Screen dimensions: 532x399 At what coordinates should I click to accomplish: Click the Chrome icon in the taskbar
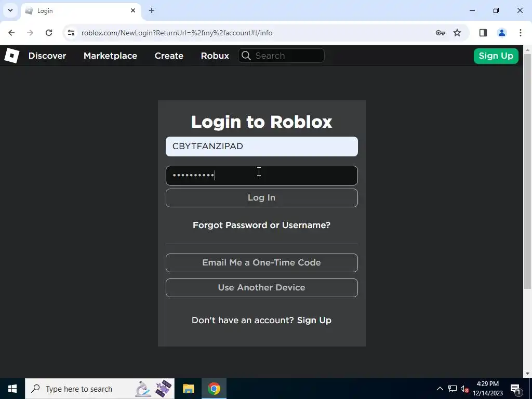coord(214,389)
